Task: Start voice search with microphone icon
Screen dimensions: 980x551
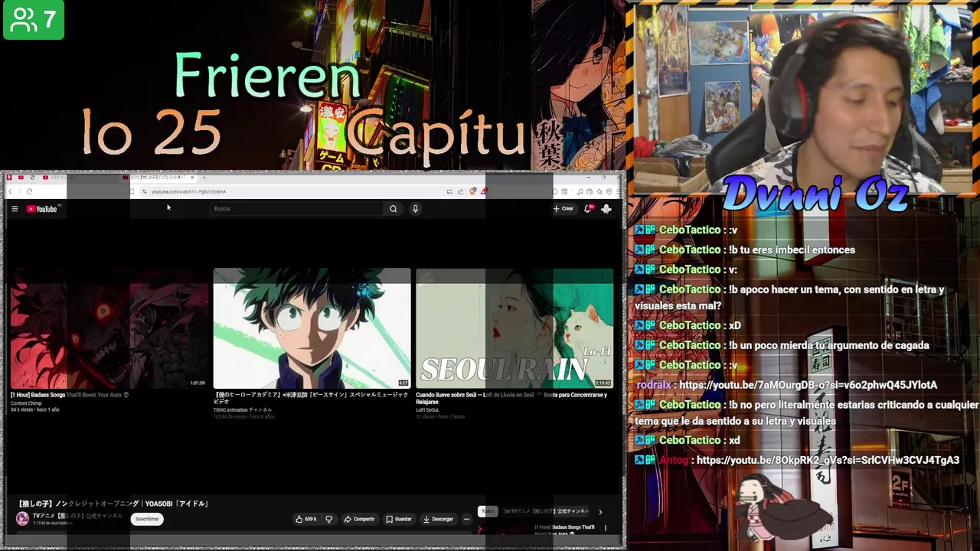Action: coord(415,208)
